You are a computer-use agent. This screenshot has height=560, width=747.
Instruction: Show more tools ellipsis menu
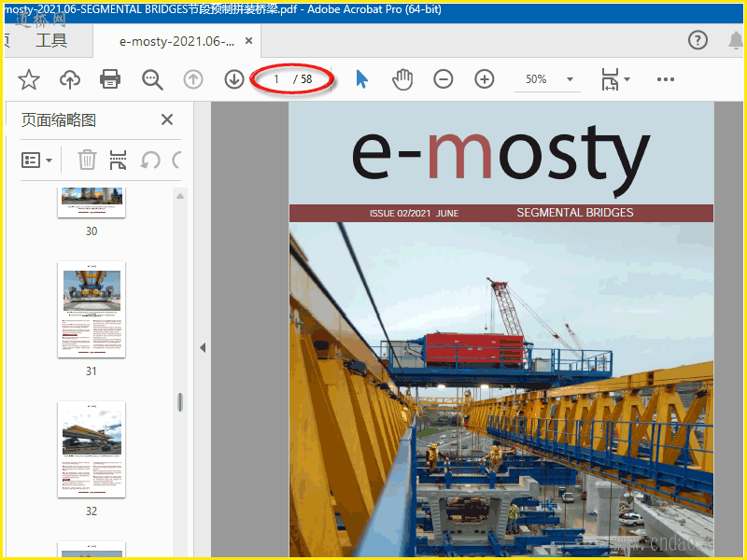pos(665,79)
